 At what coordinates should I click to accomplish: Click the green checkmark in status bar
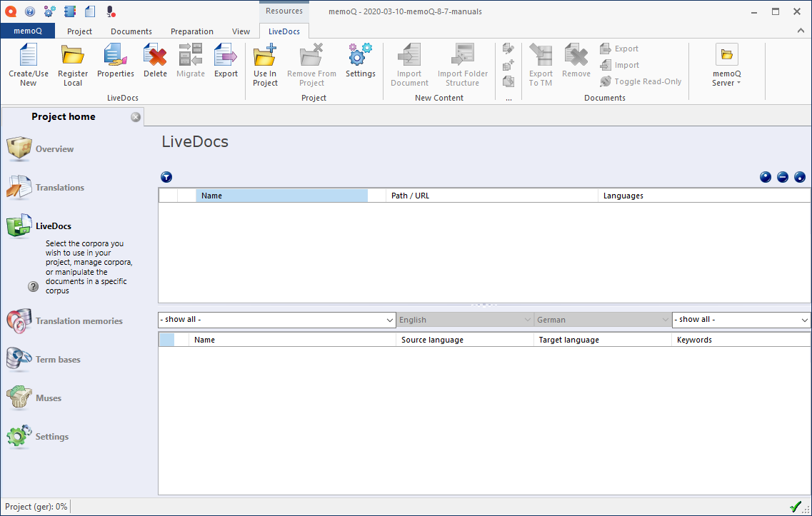(796, 507)
